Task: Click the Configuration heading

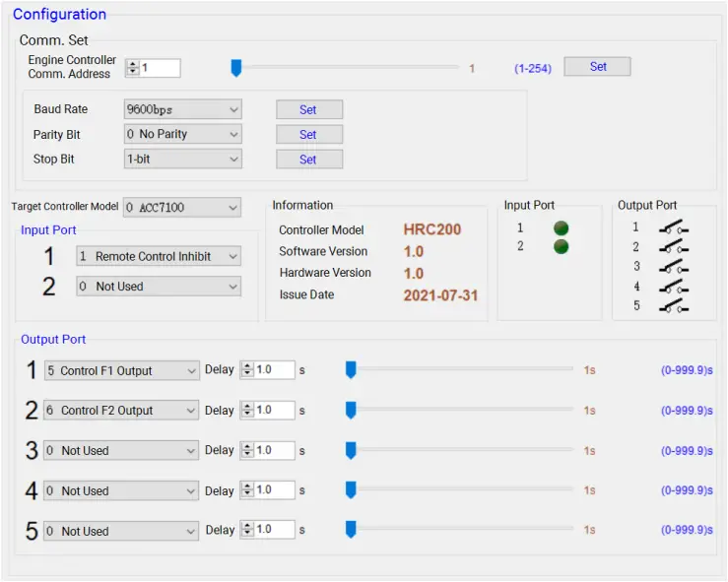Action: (x=59, y=15)
